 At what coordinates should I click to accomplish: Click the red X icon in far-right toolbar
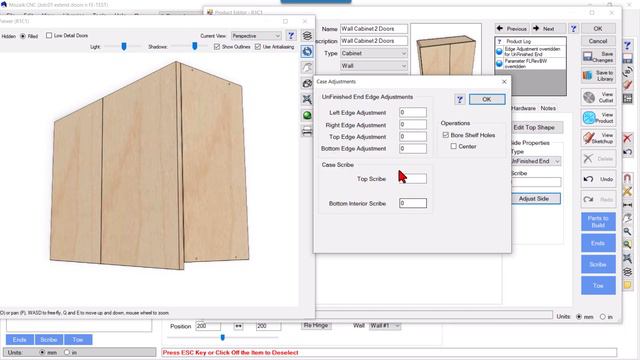click(627, 138)
